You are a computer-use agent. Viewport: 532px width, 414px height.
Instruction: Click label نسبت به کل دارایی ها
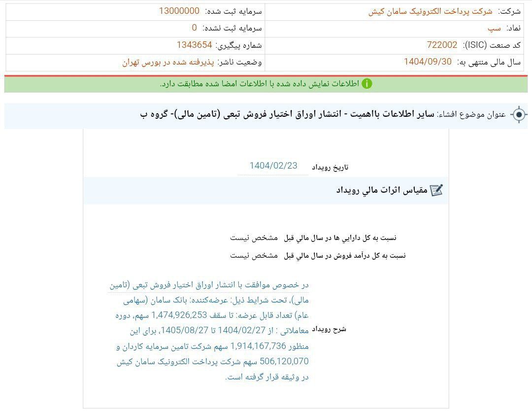coord(340,238)
